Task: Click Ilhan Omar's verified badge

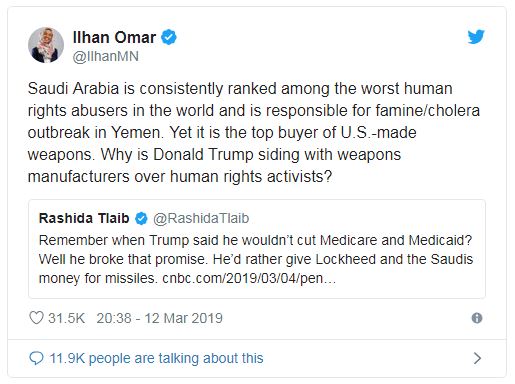Action: click(169, 37)
